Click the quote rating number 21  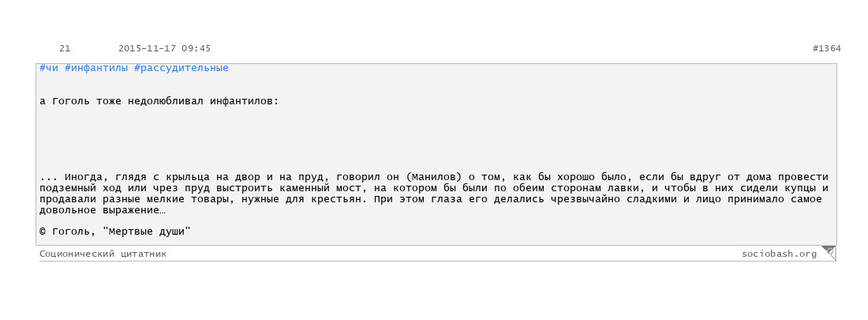pyautogui.click(x=65, y=49)
